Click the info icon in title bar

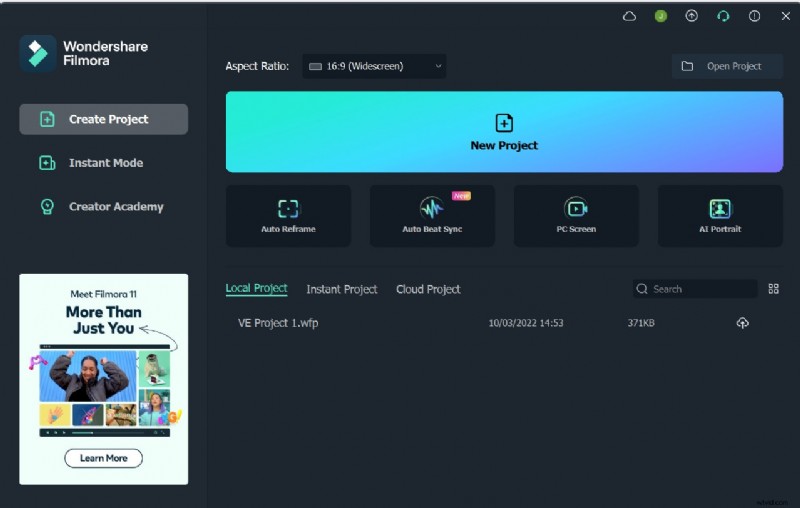click(x=754, y=16)
